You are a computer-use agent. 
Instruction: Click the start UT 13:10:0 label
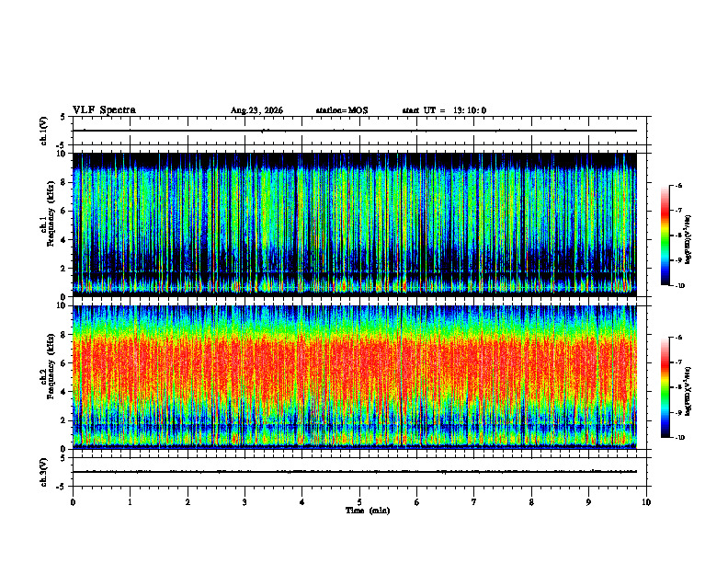(444, 110)
